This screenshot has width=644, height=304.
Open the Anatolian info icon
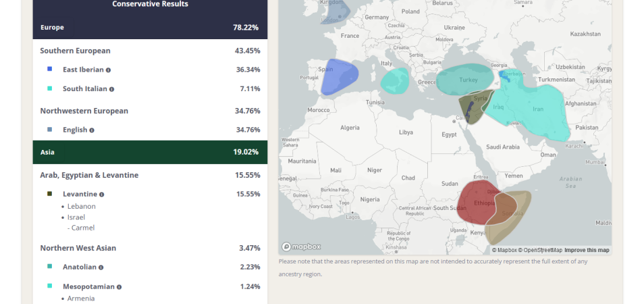(101, 268)
